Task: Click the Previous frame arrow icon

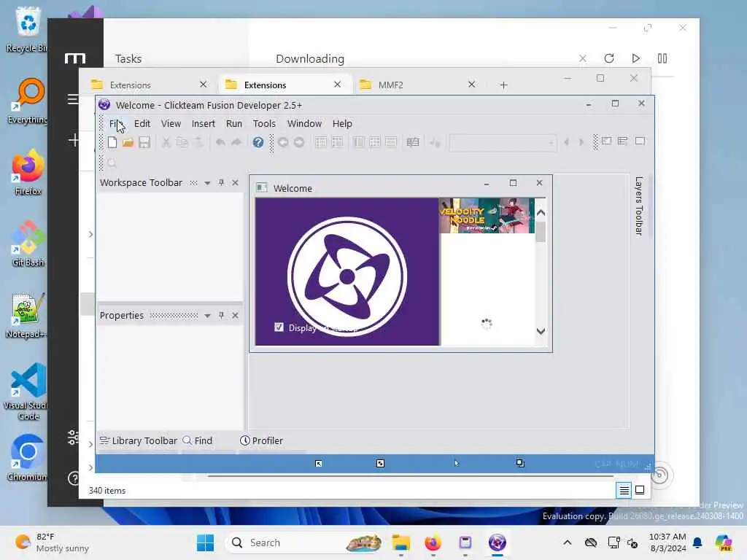Action: coord(566,142)
